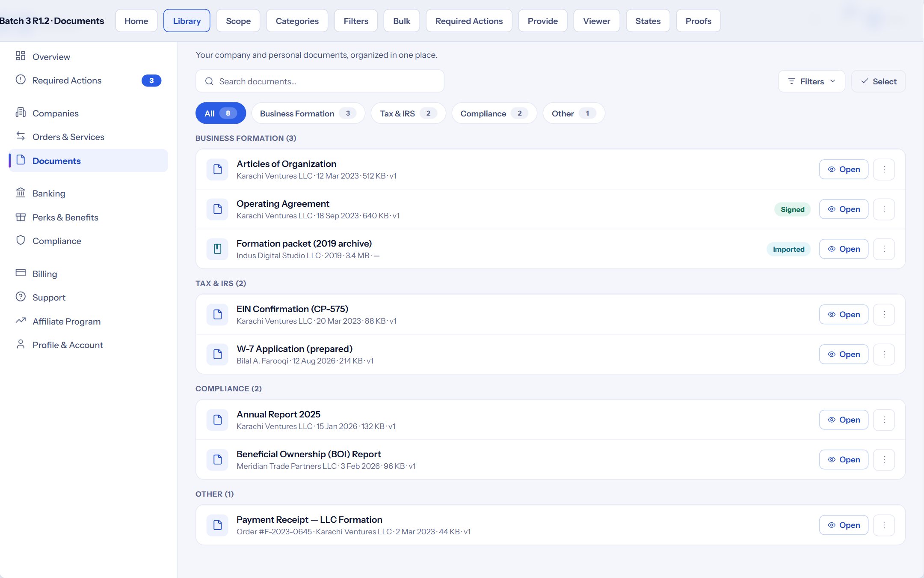Click the W-7 Application file icon
The width and height of the screenshot is (924, 578).
coord(217,355)
